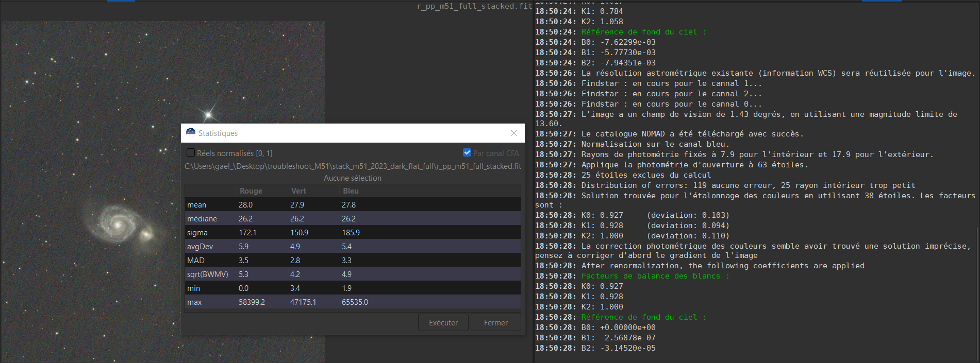Select the Bleu column header

351,191
